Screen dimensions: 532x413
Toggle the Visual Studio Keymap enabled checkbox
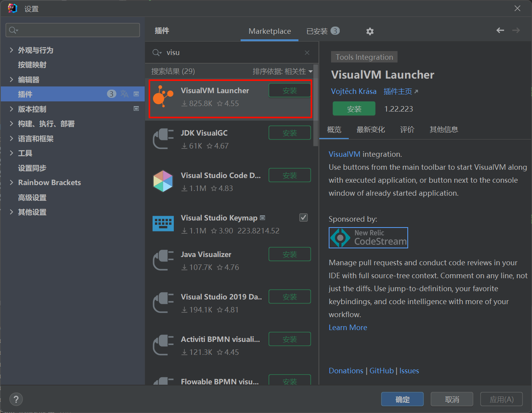click(x=304, y=217)
